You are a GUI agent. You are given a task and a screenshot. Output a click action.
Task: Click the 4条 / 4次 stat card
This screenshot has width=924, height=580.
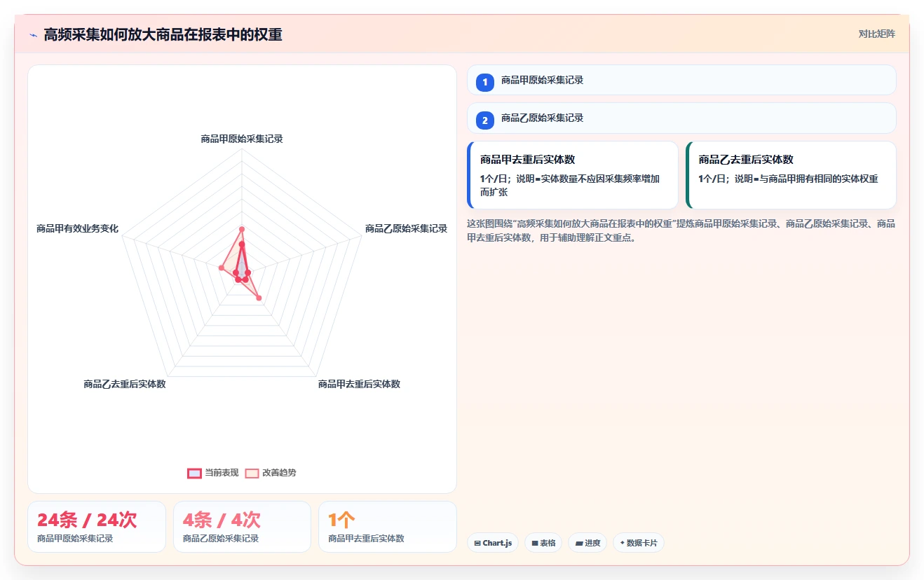242,527
